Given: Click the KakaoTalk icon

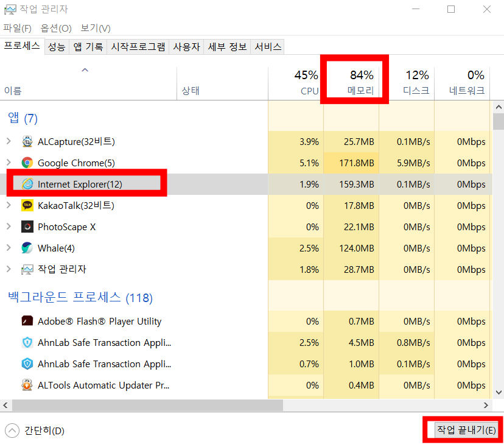Looking at the screenshot, I should [x=27, y=205].
